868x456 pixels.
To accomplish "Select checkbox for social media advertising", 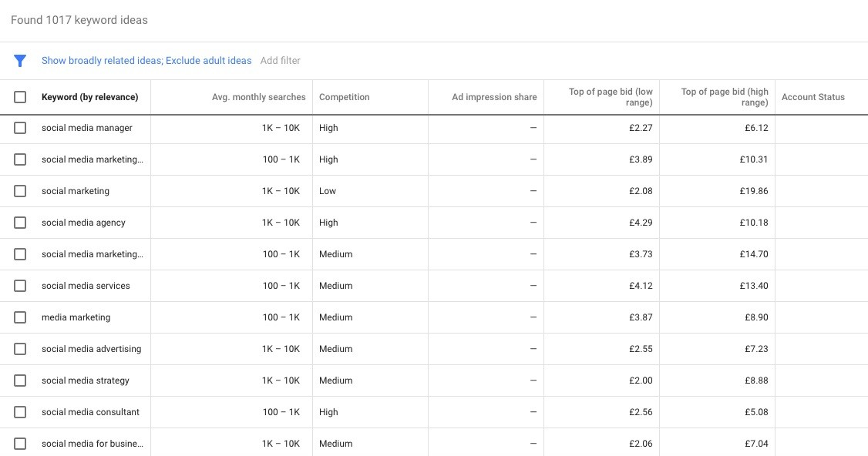I will 20,349.
